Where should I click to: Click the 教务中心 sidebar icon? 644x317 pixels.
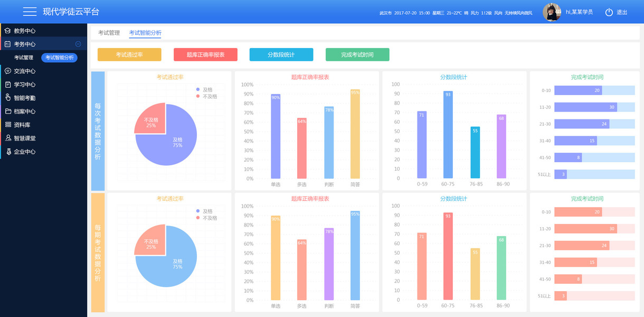8,31
